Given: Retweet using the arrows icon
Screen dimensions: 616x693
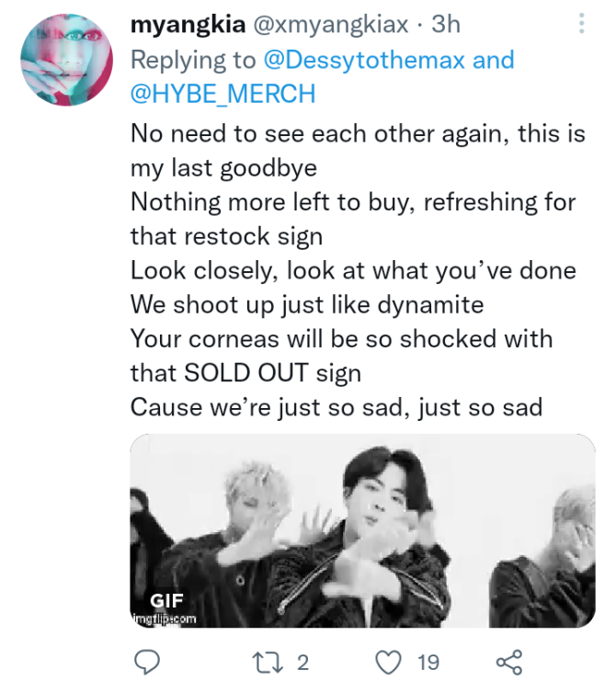Looking at the screenshot, I should (268, 663).
